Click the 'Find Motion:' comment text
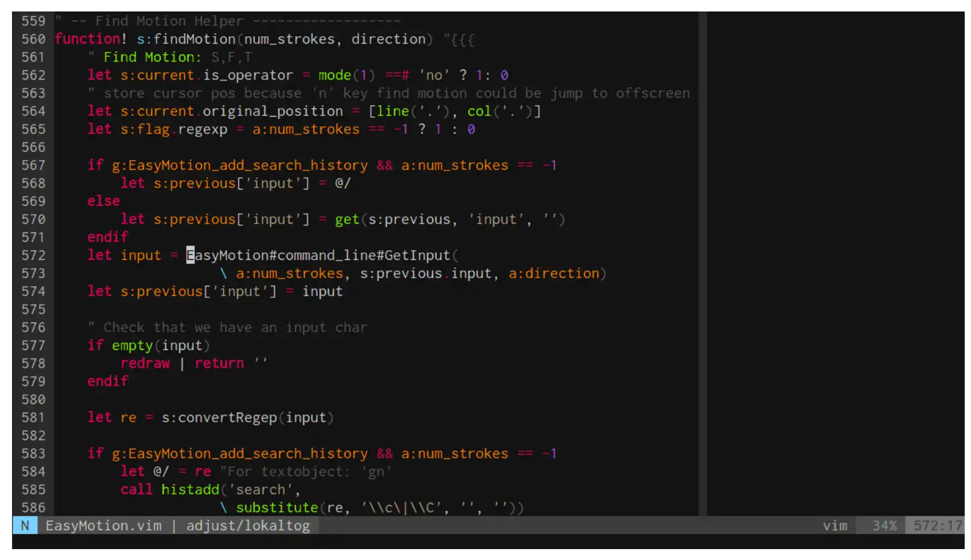The height and width of the screenshot is (560, 971). coord(152,57)
